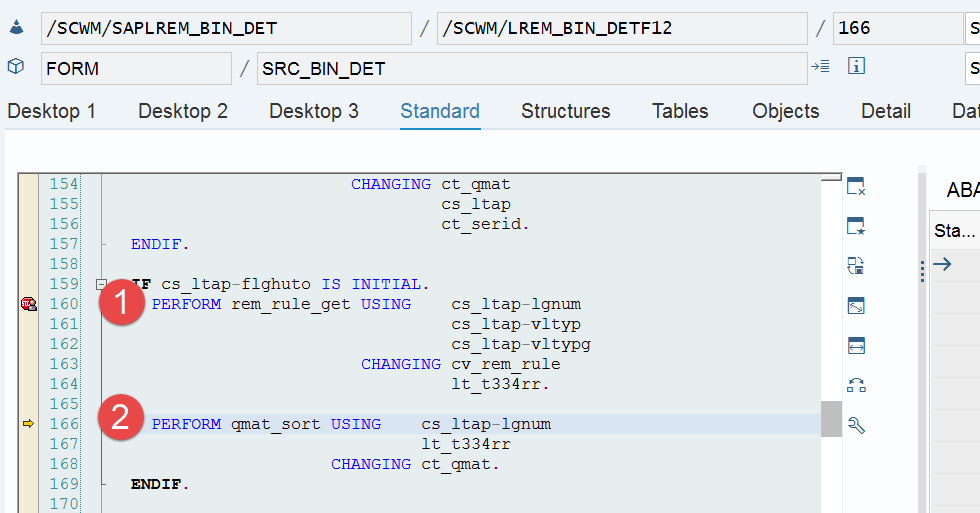This screenshot has width=980, height=513.
Task: Click the info icon next to SRC_BIN_DET
Action: pos(856,66)
